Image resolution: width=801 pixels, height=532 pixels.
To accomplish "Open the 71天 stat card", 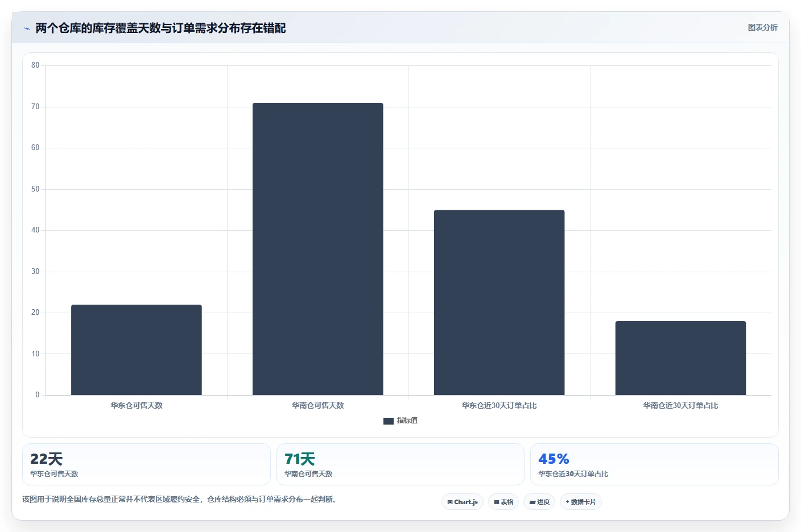I will [400, 464].
